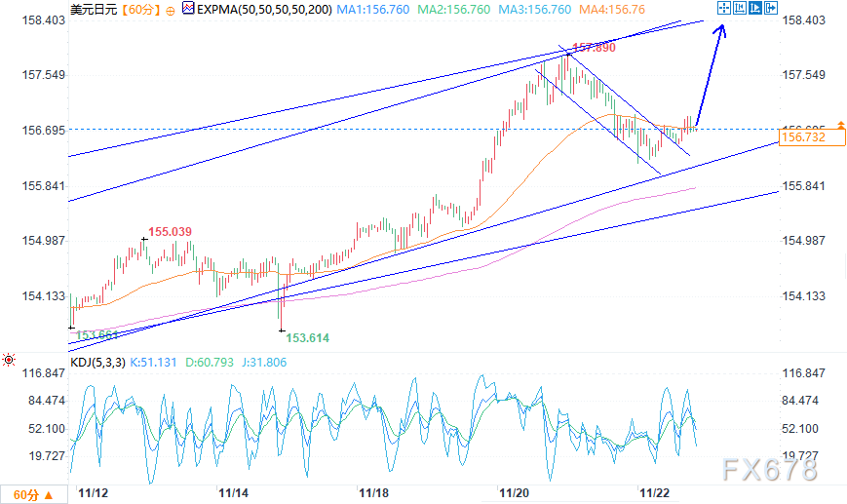Click the orange price alert marker
This screenshot has width=847, height=504.
[x=840, y=126]
